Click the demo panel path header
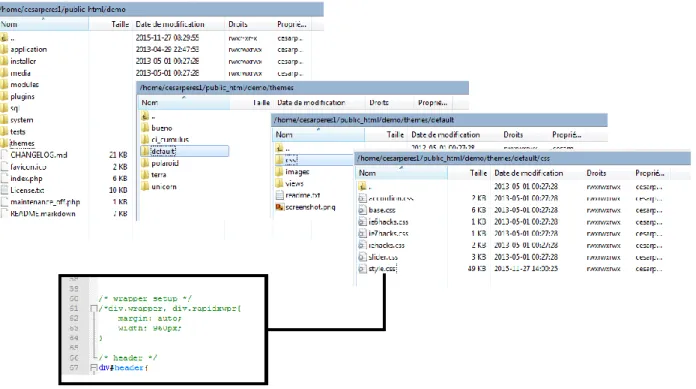 (162, 9)
